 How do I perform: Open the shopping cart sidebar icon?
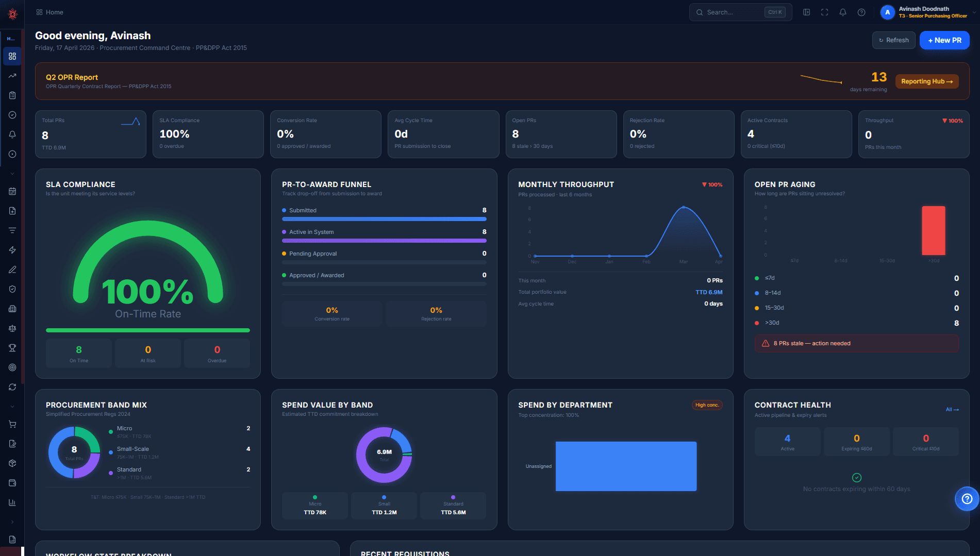tap(12, 424)
